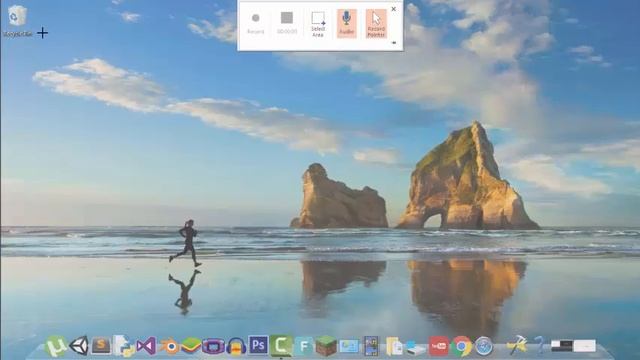640x360 pixels.
Task: Open the blue question mark help icon
Action: point(540,345)
